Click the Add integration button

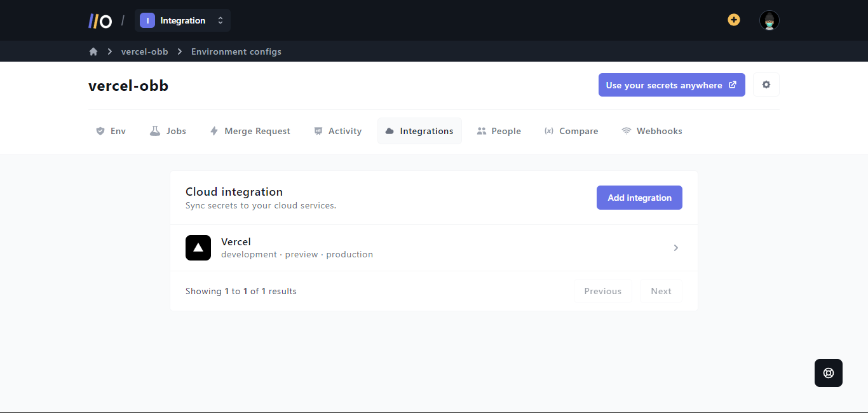(x=639, y=198)
